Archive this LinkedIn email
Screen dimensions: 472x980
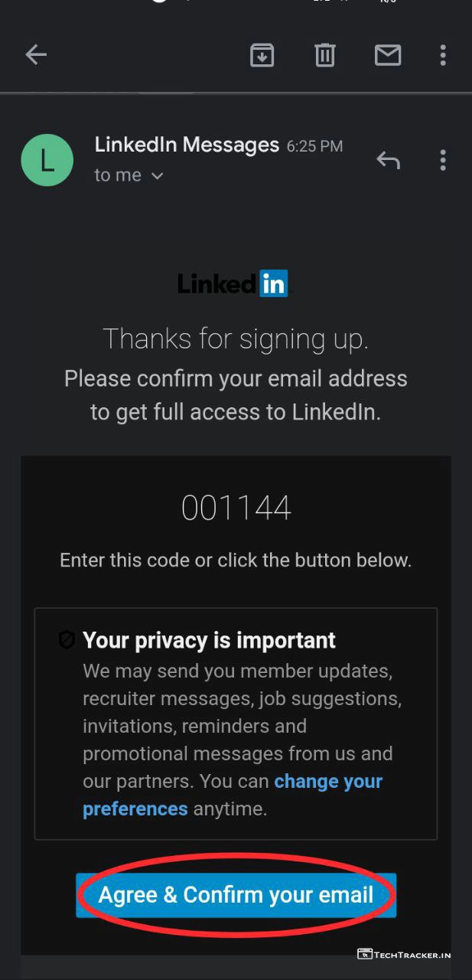(x=262, y=54)
